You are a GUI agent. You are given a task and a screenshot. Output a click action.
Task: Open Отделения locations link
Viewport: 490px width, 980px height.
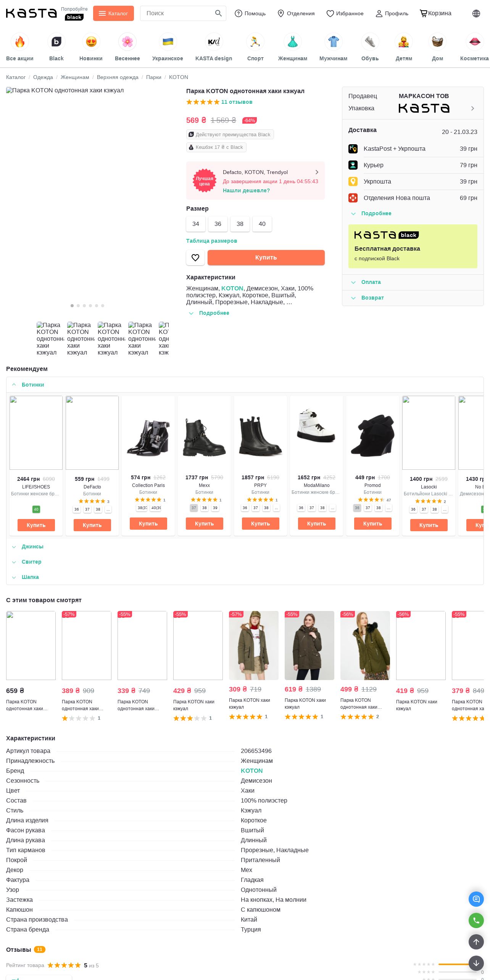coord(296,13)
